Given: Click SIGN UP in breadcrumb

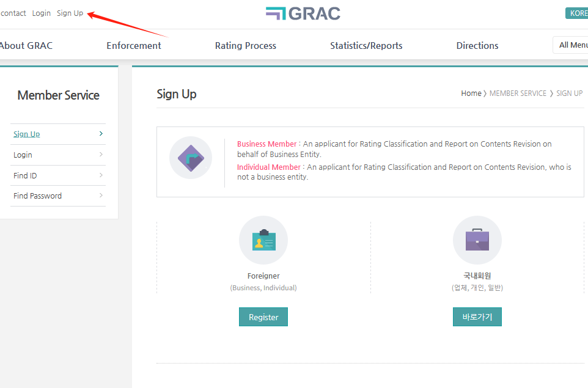Looking at the screenshot, I should coord(569,93).
